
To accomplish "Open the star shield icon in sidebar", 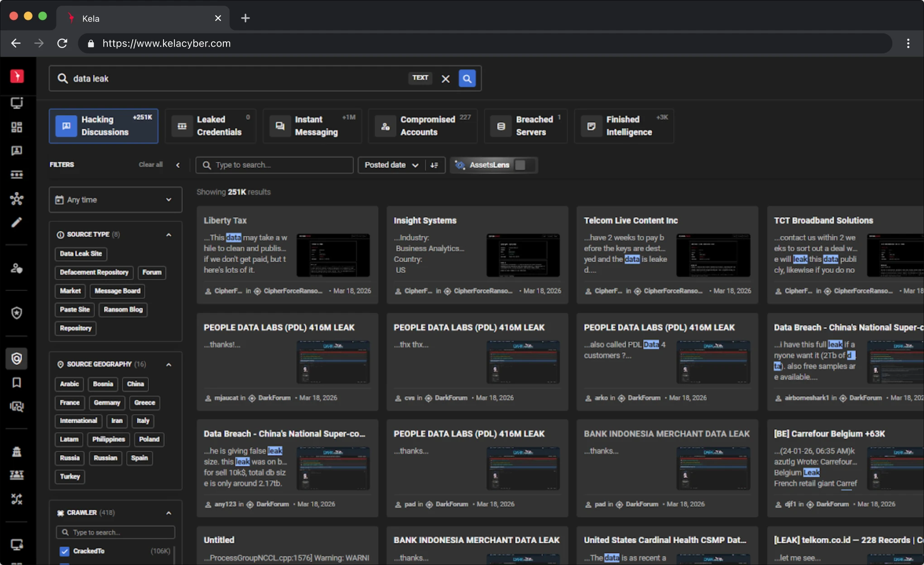I will point(17,313).
